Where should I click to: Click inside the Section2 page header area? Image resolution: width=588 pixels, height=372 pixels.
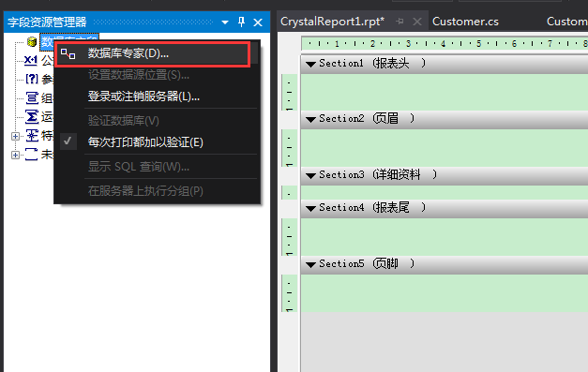click(x=445, y=148)
